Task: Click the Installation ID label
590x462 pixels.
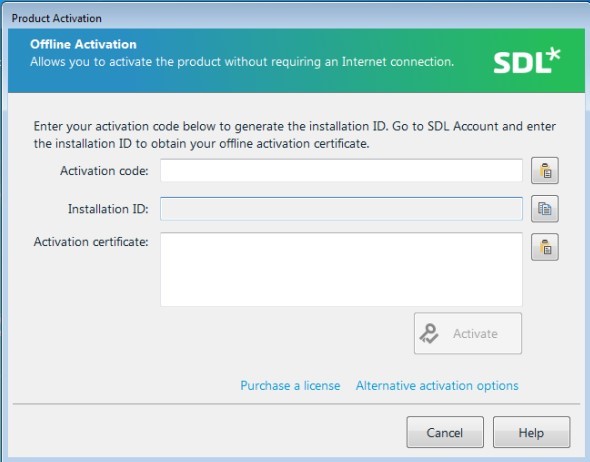Action: coord(108,209)
